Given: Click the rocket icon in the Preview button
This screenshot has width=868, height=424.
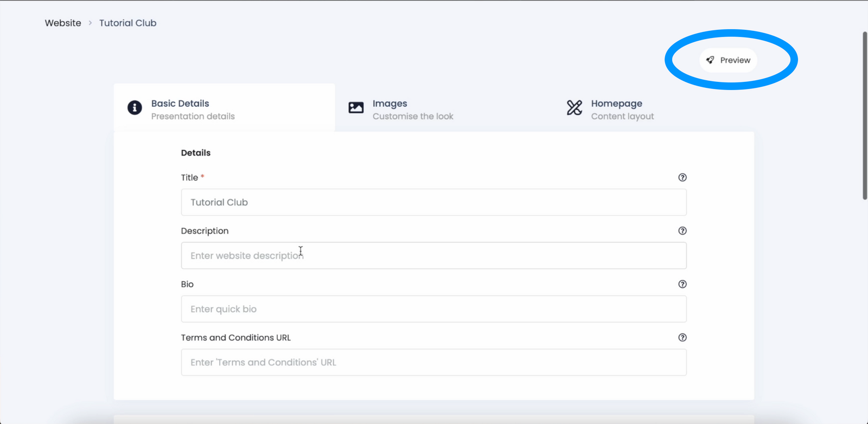Looking at the screenshot, I should pyautogui.click(x=710, y=60).
